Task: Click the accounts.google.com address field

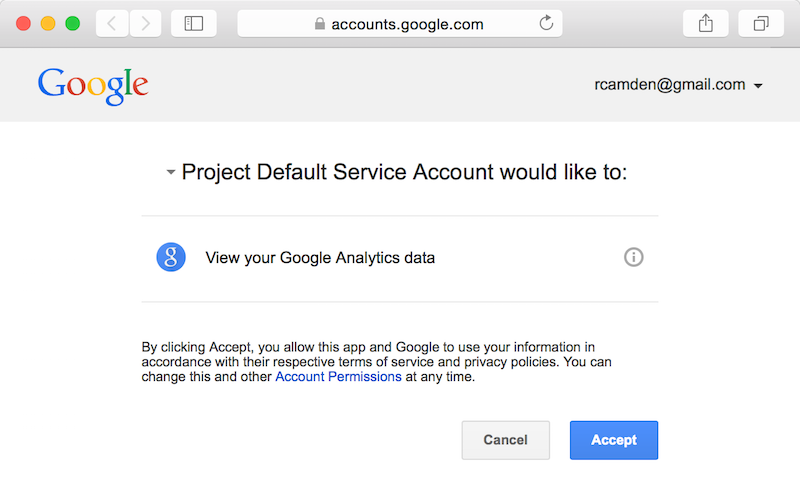Action: [399, 23]
